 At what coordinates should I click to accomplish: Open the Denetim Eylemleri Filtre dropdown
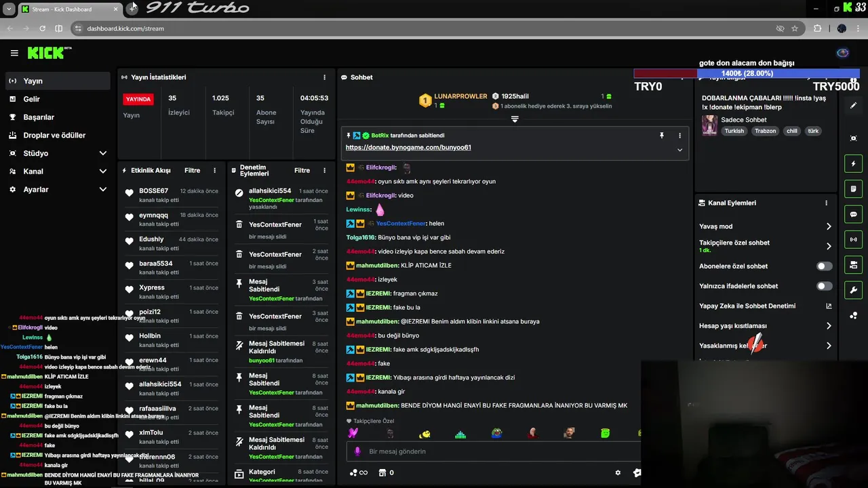pyautogui.click(x=302, y=171)
